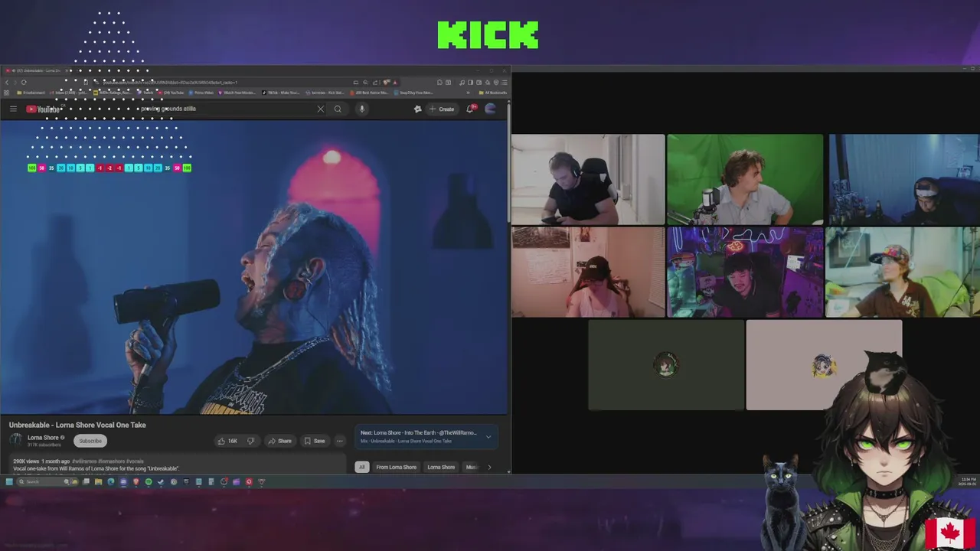
Task: Click the Brave shields icon in address bar
Action: point(387,82)
